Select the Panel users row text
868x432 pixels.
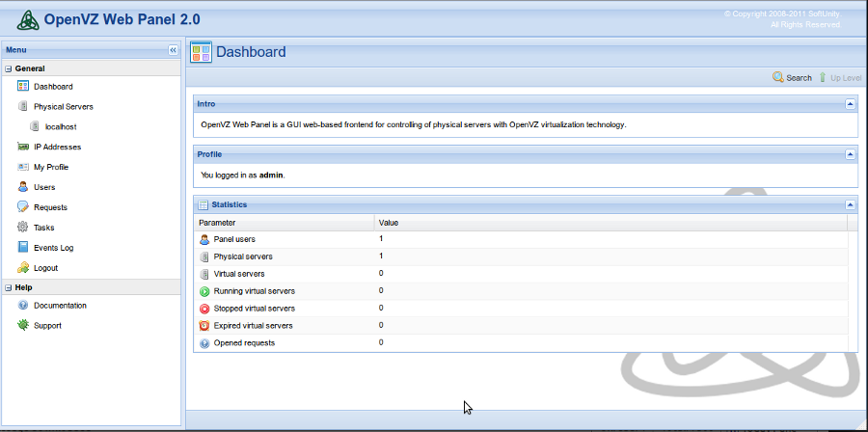point(234,239)
